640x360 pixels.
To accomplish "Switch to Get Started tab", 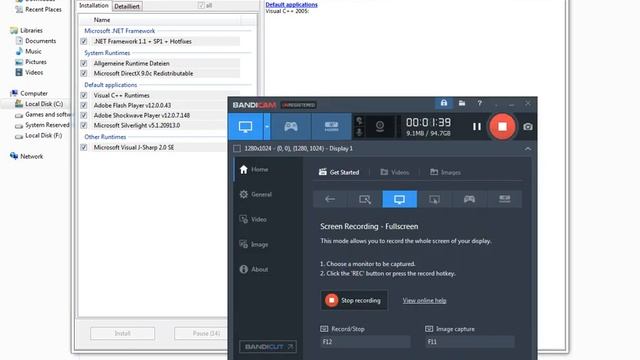I will (x=339, y=172).
